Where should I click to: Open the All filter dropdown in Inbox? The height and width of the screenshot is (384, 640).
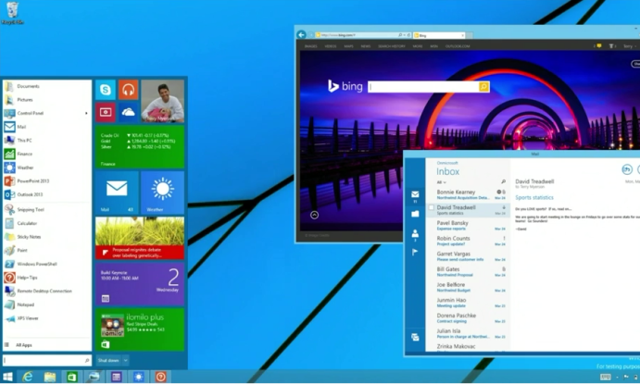[441, 182]
